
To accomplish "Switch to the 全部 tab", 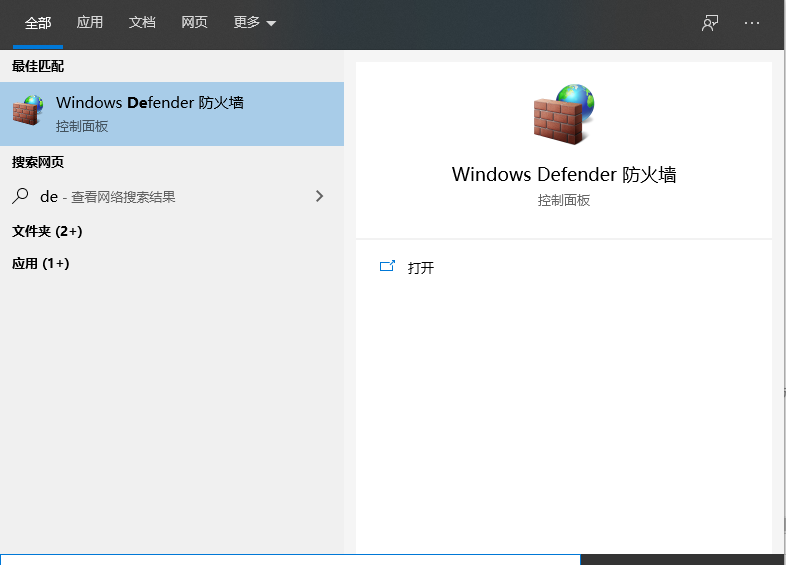I will point(38,23).
